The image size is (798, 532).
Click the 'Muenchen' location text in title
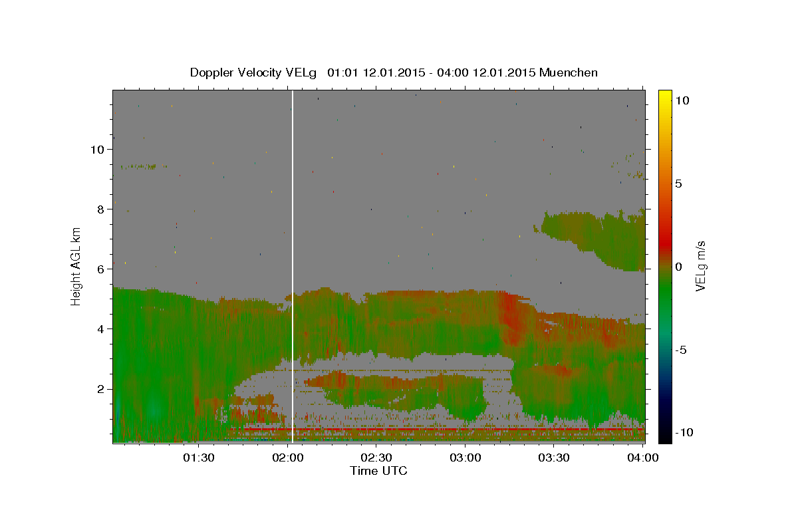click(569, 72)
